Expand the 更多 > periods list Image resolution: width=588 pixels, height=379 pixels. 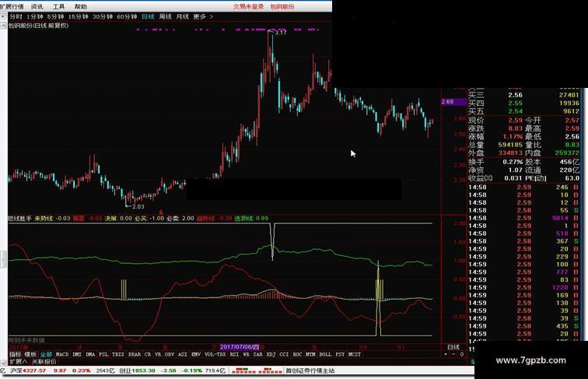pyautogui.click(x=203, y=17)
